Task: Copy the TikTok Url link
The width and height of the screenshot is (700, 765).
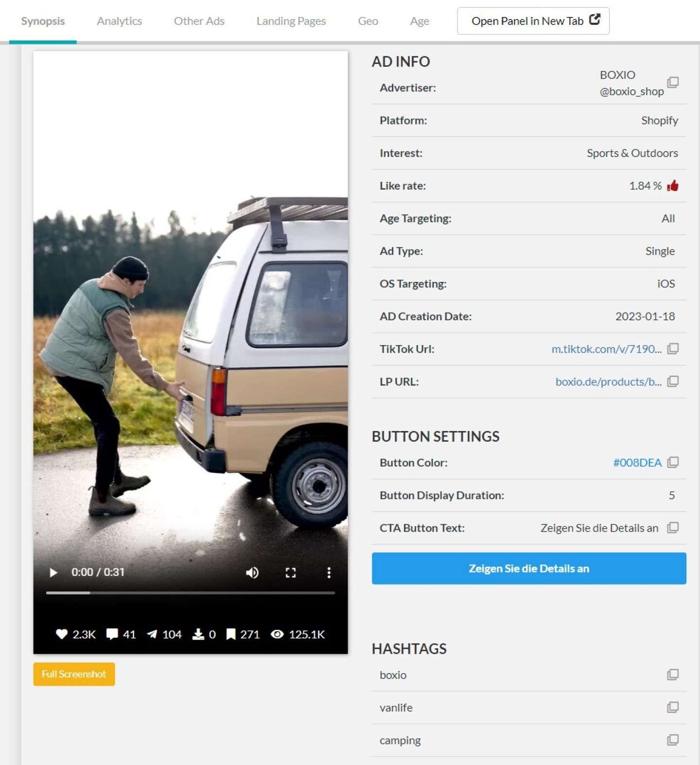Action: click(673, 348)
